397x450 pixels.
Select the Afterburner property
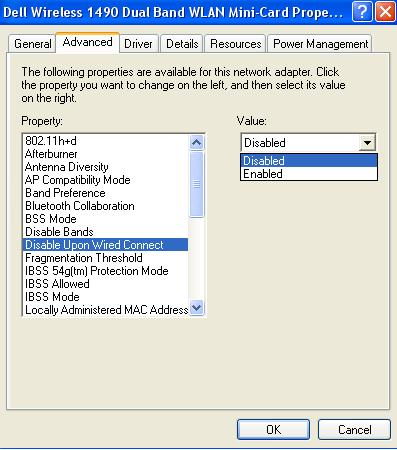[106, 154]
